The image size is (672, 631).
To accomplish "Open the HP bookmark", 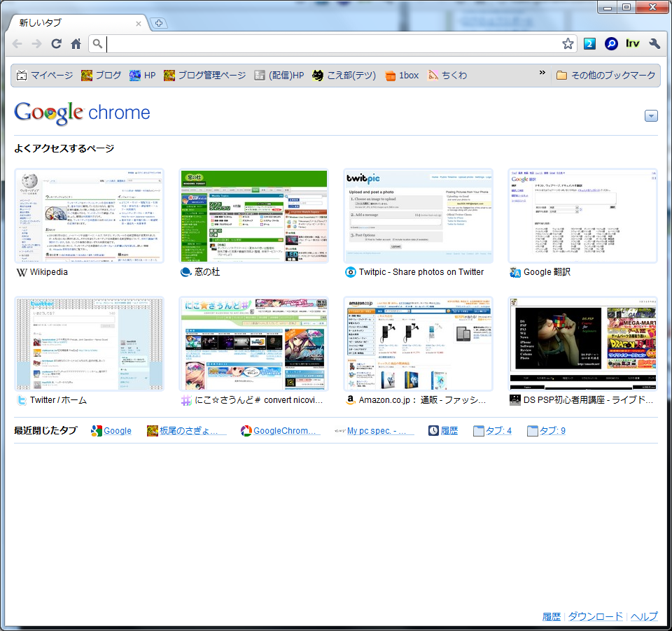I will coord(143,76).
